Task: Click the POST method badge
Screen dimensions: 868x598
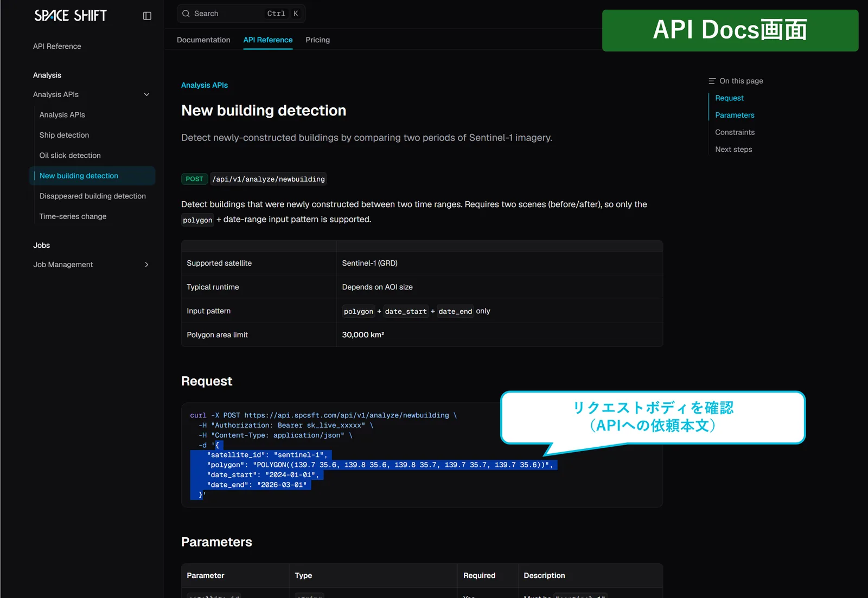Action: pyautogui.click(x=194, y=179)
